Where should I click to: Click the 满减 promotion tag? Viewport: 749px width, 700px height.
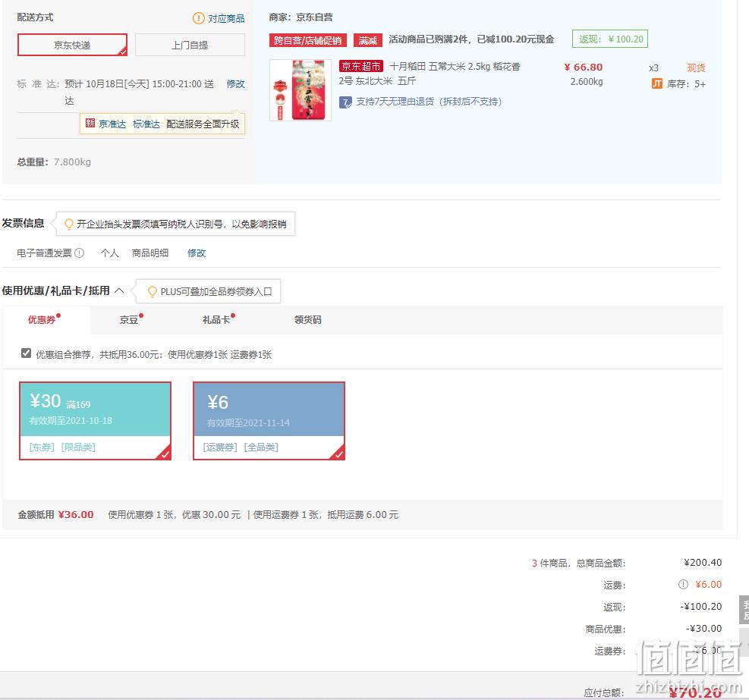tap(368, 40)
